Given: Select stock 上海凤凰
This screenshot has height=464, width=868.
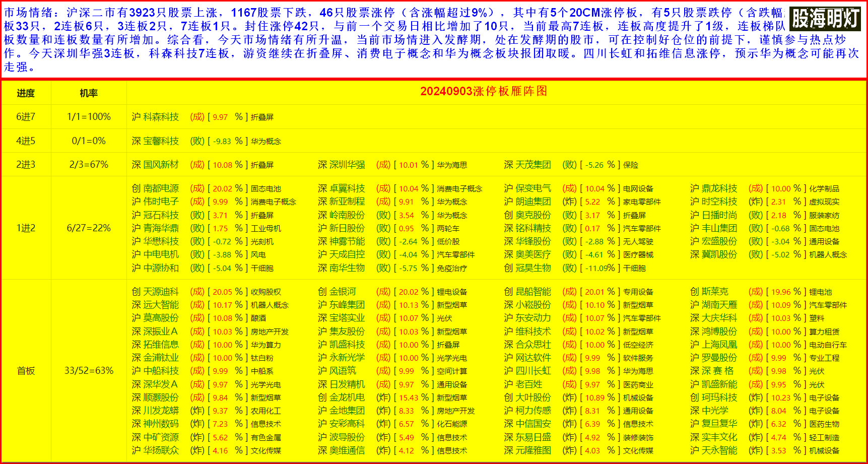Looking at the screenshot, I should coord(719,345).
